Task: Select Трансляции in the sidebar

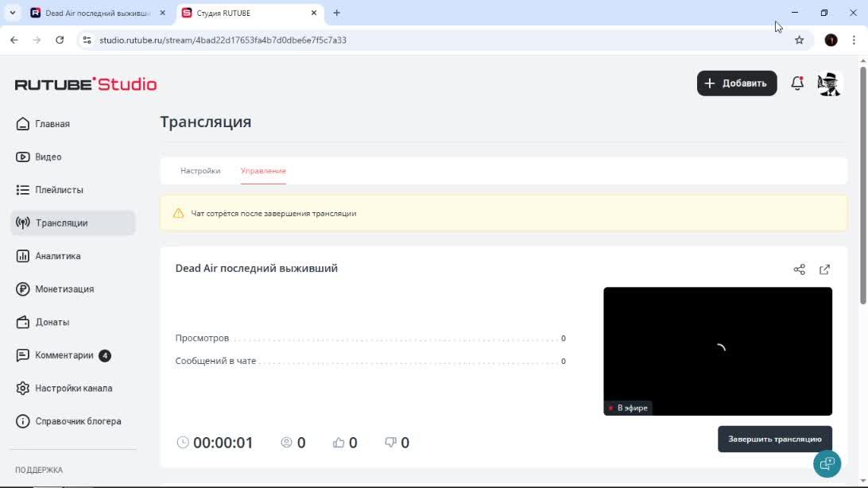Action: point(72,223)
